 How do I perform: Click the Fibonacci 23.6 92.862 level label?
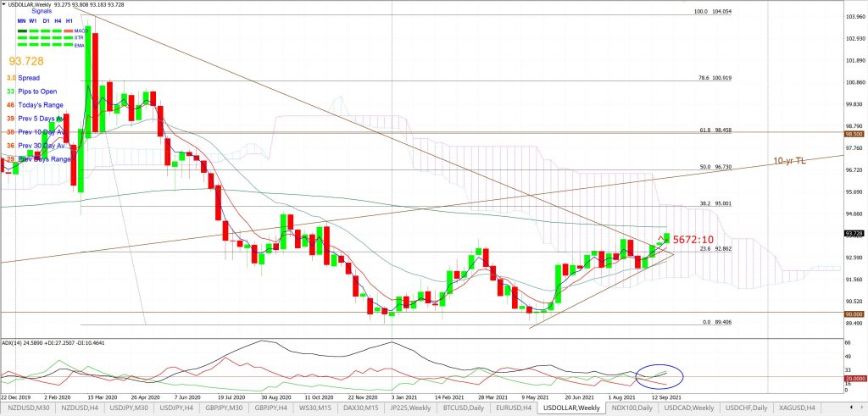coord(715,249)
